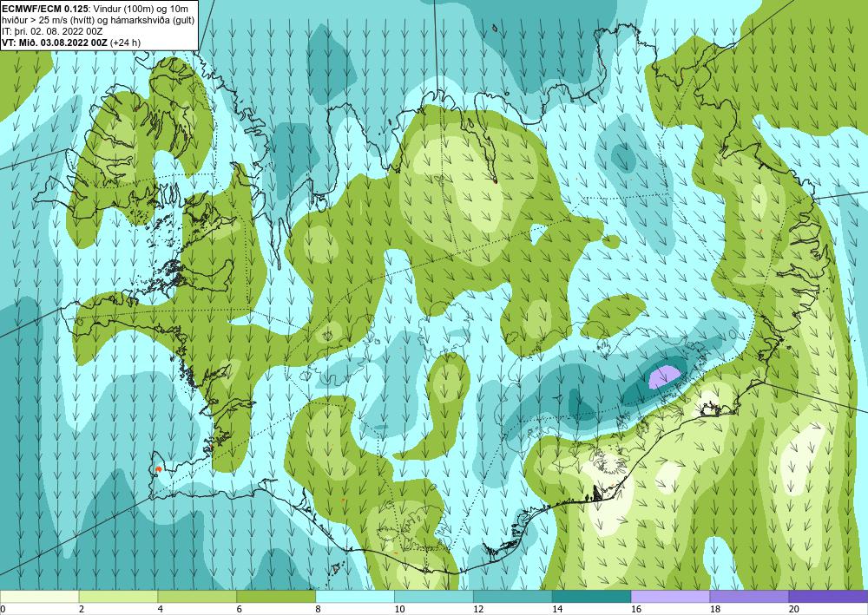Click the 2–4 m/s light green legend swatch
This screenshot has height=615, width=868.
click(118, 596)
